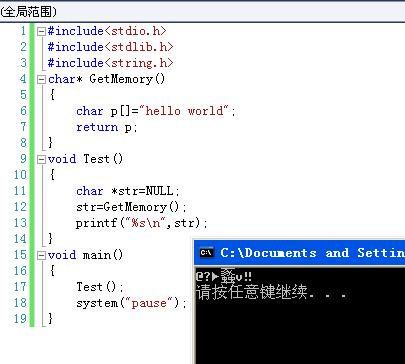Collapse the main function fold toggle
405x364 pixels.
tap(41, 256)
